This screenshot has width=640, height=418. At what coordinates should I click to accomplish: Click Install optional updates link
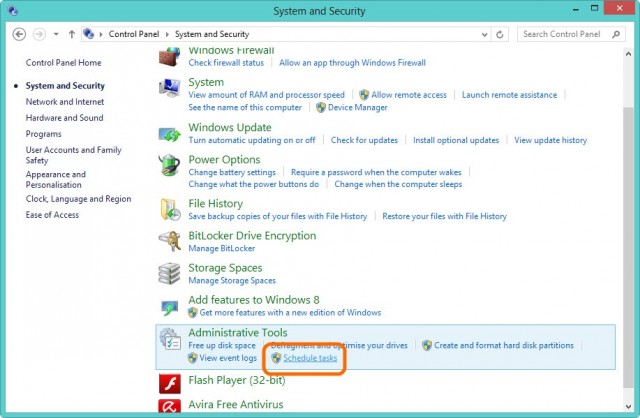tap(456, 140)
